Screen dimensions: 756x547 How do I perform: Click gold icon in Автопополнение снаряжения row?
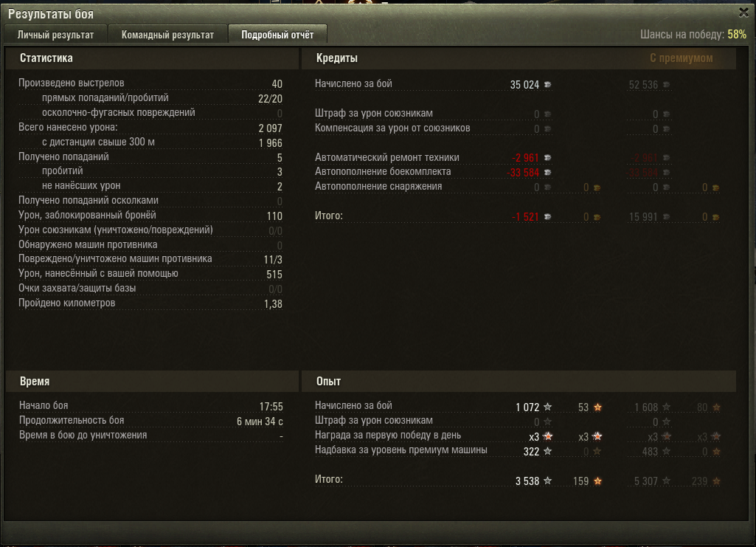(597, 188)
